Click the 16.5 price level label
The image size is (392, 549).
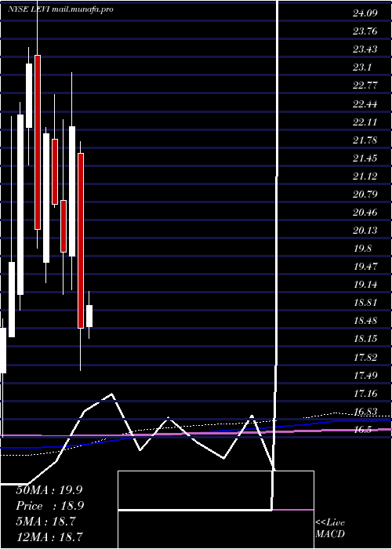[x=362, y=430]
